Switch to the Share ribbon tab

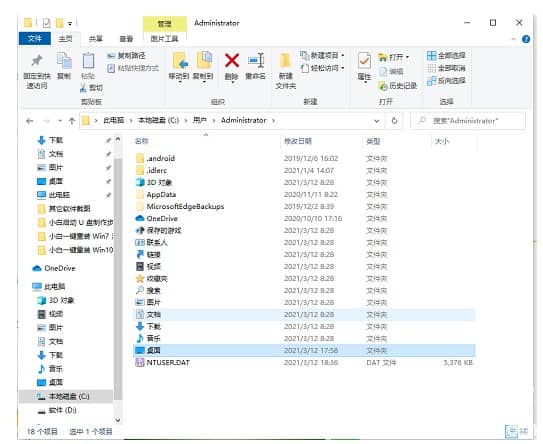point(96,38)
